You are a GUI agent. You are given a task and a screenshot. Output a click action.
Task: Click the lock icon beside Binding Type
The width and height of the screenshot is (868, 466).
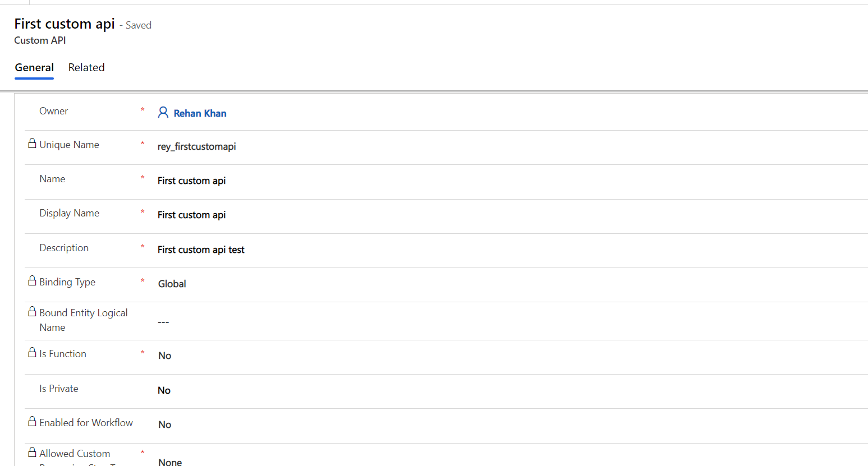(32, 281)
